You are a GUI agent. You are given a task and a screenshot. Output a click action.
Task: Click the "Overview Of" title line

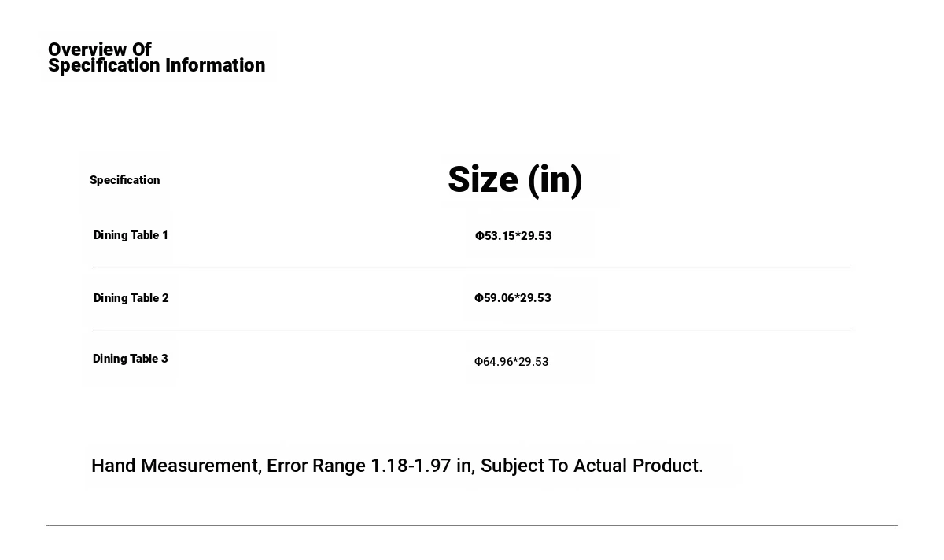click(x=100, y=50)
